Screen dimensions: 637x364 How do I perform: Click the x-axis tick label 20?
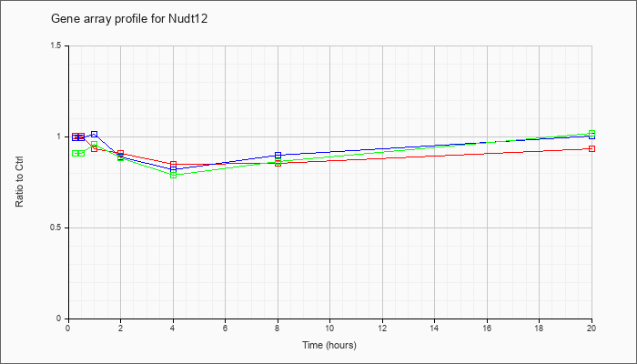[x=592, y=329]
